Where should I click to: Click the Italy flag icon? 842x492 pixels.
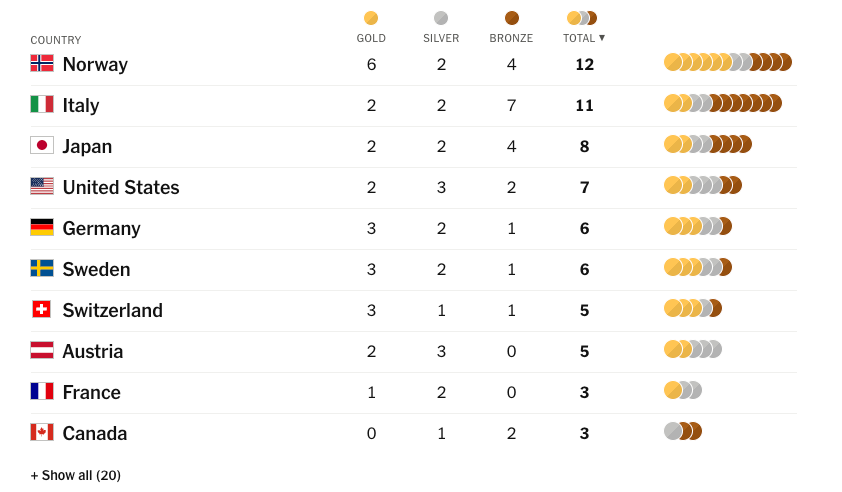tap(42, 104)
